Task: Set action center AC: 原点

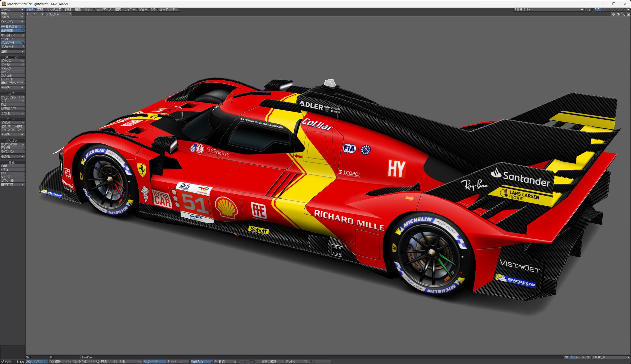Action: pyautogui.click(x=107, y=362)
